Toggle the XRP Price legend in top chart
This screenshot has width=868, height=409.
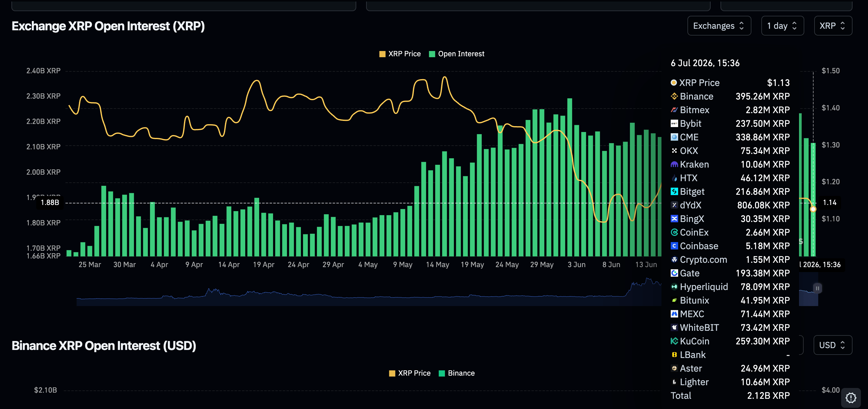[x=400, y=54]
